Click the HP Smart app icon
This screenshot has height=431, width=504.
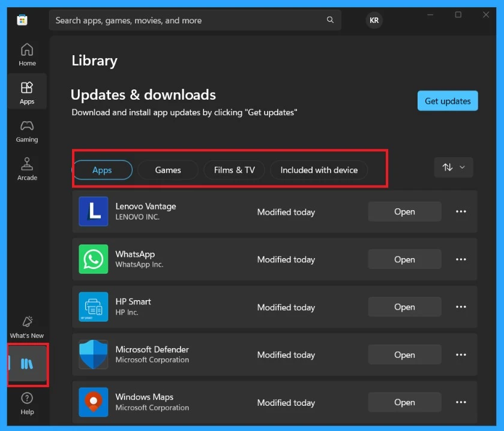point(94,307)
